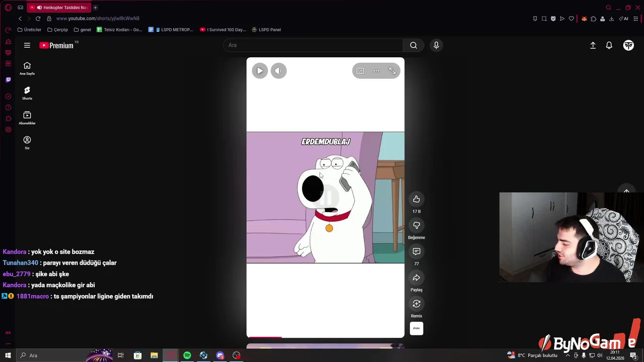Open Telsiz Kodları bookmark
This screenshot has width=644, height=362.
pyautogui.click(x=120, y=30)
